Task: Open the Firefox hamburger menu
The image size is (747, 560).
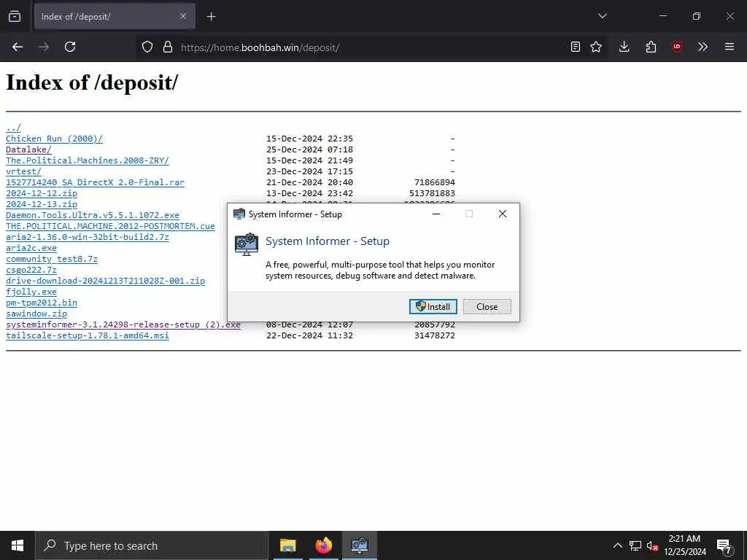Action: point(729,47)
